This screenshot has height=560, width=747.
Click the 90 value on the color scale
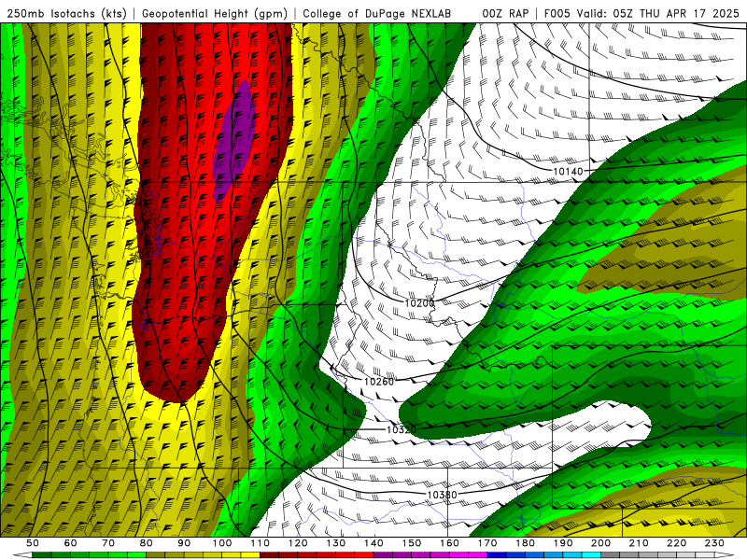[184, 543]
